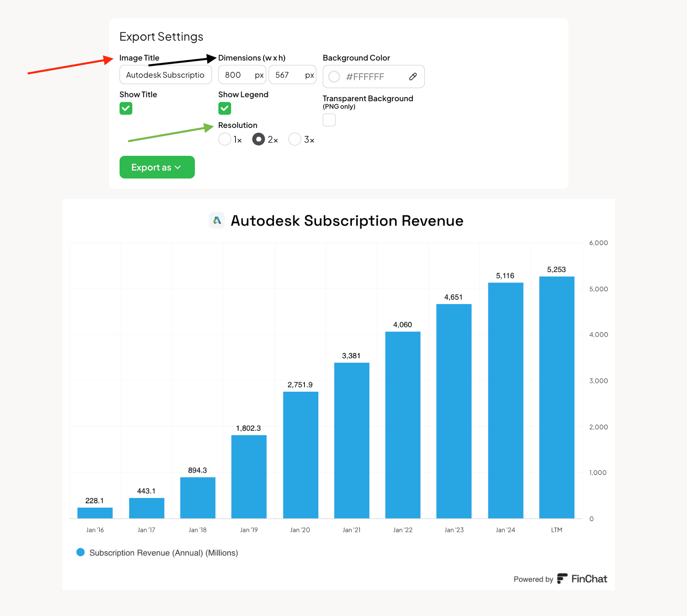Viewport: 687px width, 616px height.
Task: Click the Jan '21 bar labeled 3,381
Action: pyautogui.click(x=351, y=440)
